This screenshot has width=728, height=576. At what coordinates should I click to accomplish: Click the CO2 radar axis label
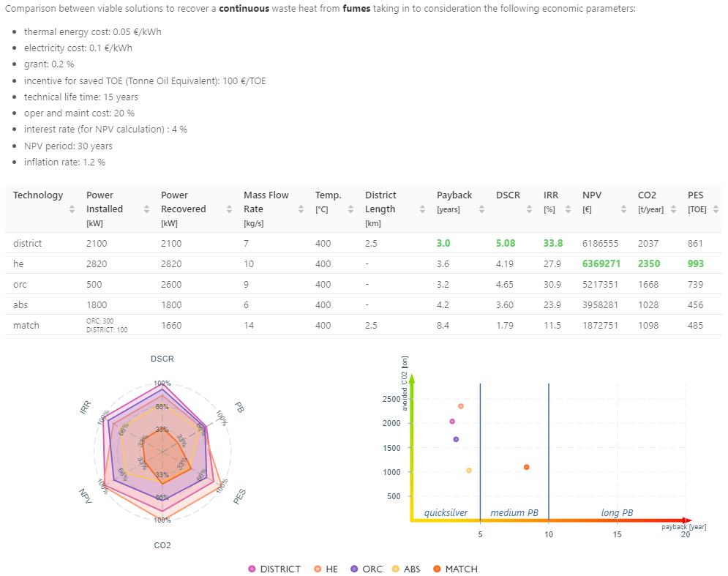(162, 545)
